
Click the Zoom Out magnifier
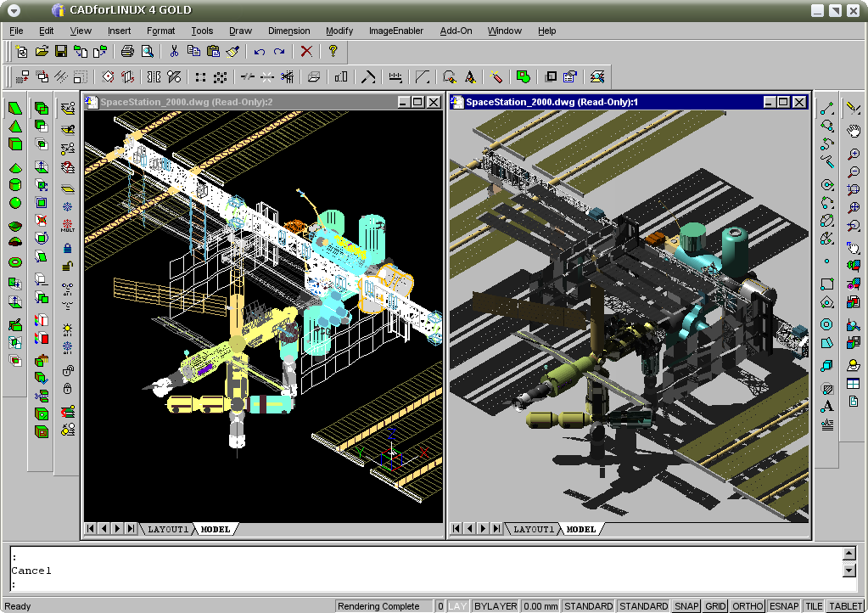click(x=854, y=172)
